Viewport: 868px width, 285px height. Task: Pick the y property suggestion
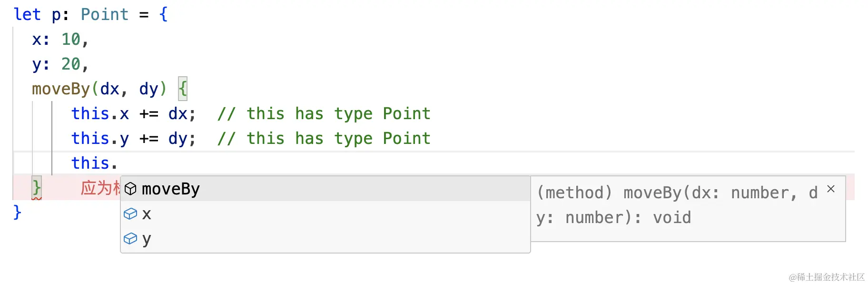(147, 239)
